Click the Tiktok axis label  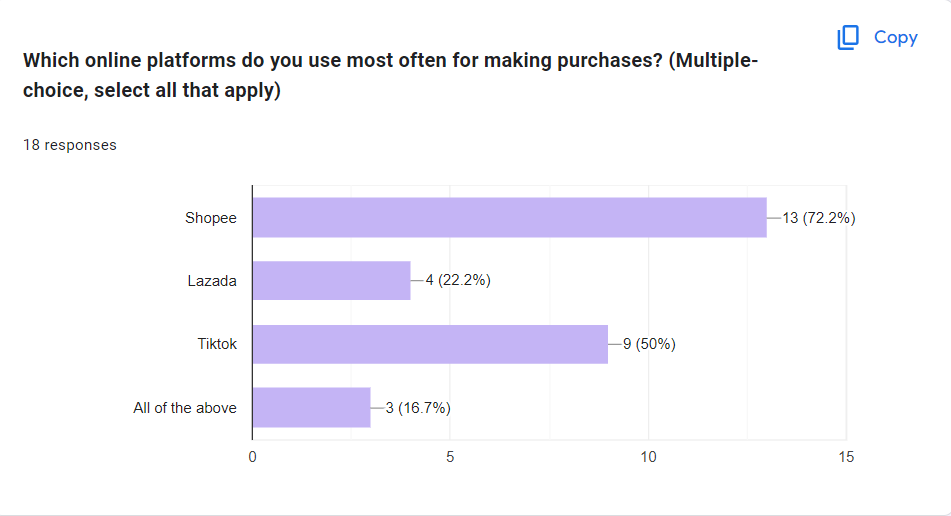point(217,344)
